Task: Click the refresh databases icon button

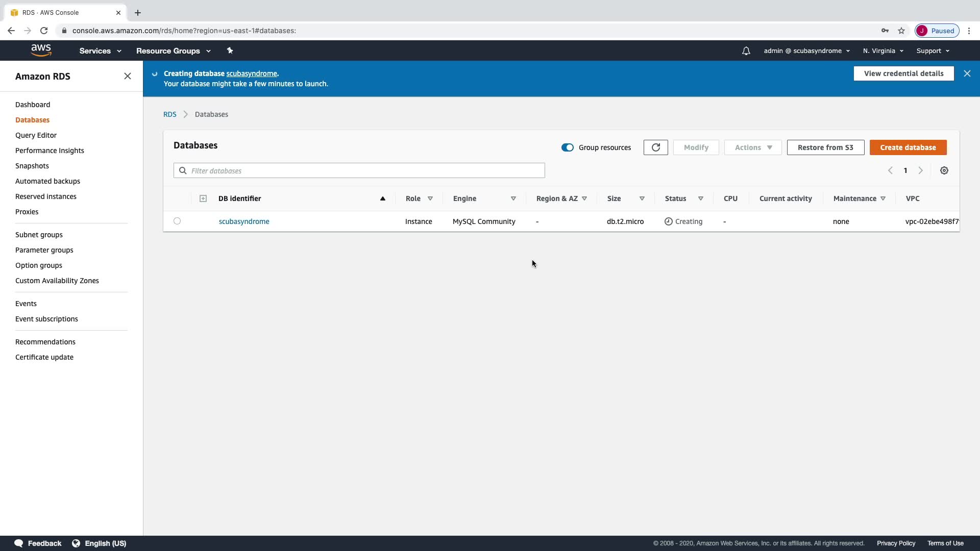Action: point(655,147)
